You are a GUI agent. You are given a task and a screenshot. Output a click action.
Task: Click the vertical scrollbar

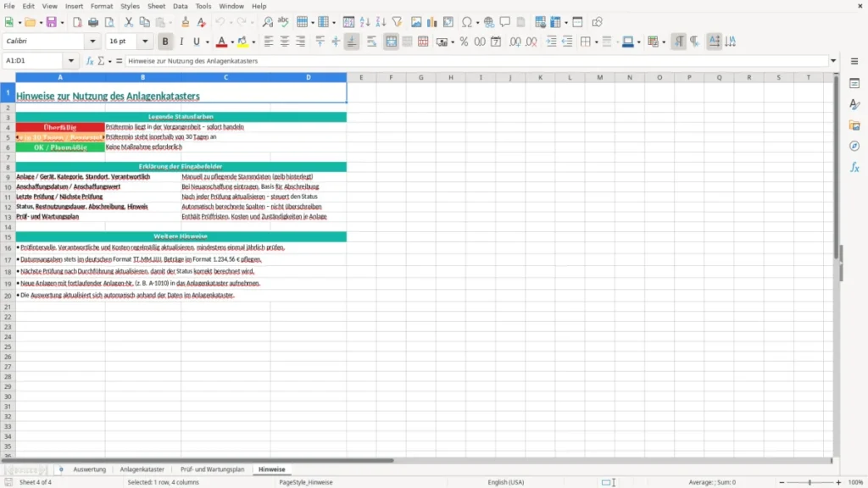click(835, 166)
